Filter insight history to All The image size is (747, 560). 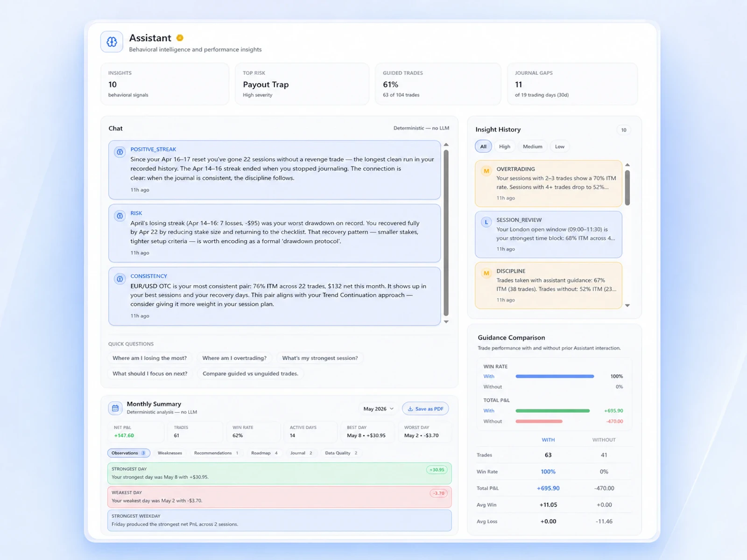pyautogui.click(x=483, y=147)
